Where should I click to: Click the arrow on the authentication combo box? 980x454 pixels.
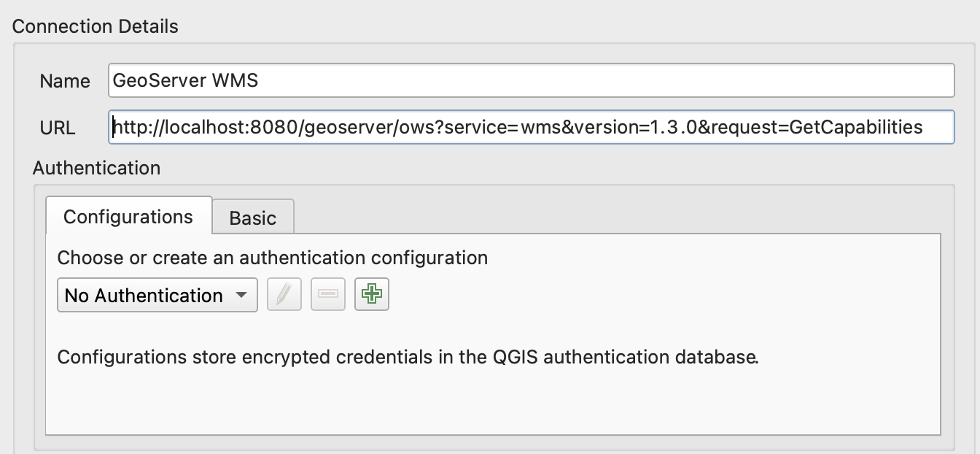click(x=240, y=296)
